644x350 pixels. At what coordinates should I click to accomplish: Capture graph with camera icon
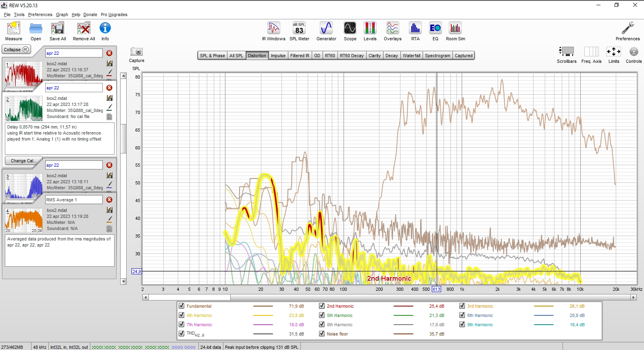137,52
